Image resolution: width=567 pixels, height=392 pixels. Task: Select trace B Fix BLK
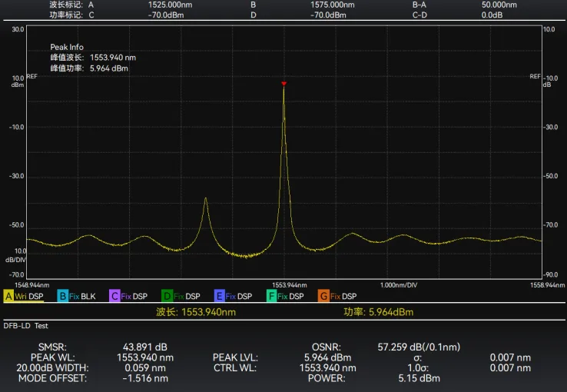[77, 296]
